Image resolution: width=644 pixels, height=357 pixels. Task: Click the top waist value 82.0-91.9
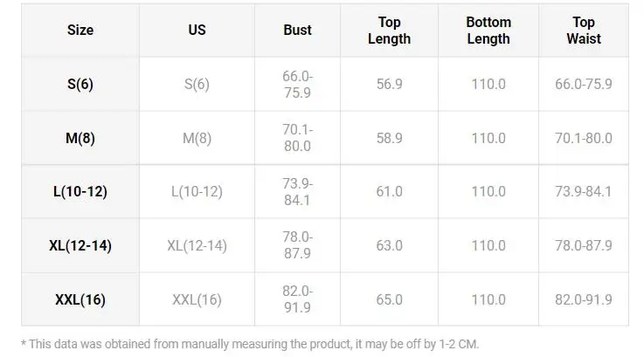[583, 299]
